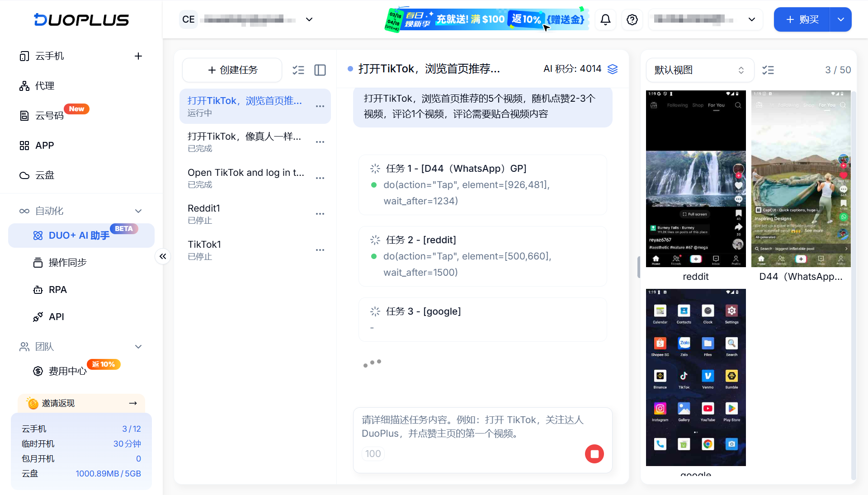Open more options for TikTok1 task
Viewport: 868px width, 495px height.
pyautogui.click(x=320, y=250)
